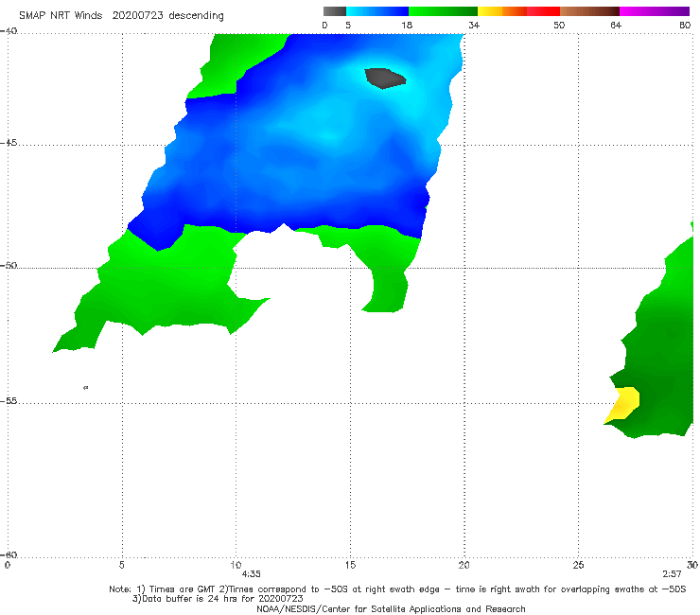Click the "NOAA/NESDIS/Center for Satellite Applications and Research" credit
The image size is (700, 615).
click(391, 609)
